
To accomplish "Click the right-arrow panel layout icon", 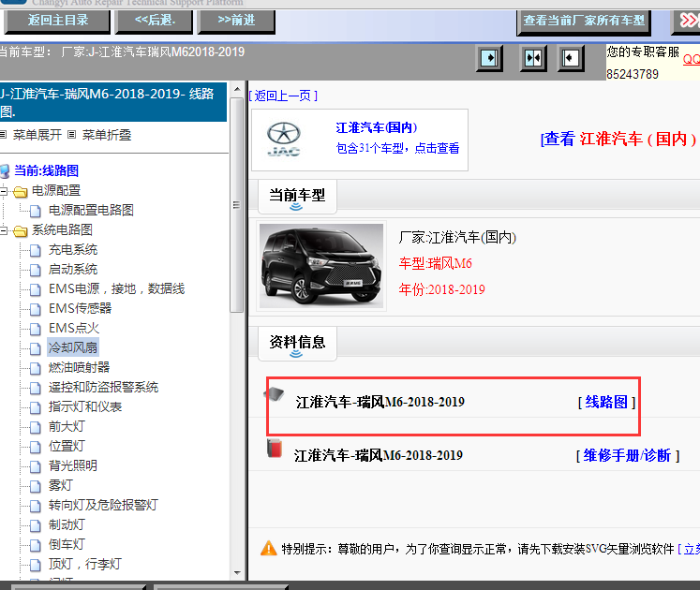I will [489, 58].
